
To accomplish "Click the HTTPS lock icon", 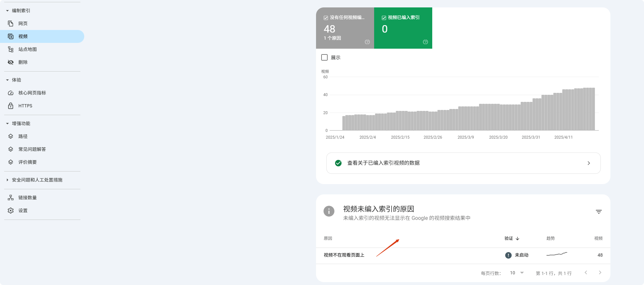I will coord(11,106).
